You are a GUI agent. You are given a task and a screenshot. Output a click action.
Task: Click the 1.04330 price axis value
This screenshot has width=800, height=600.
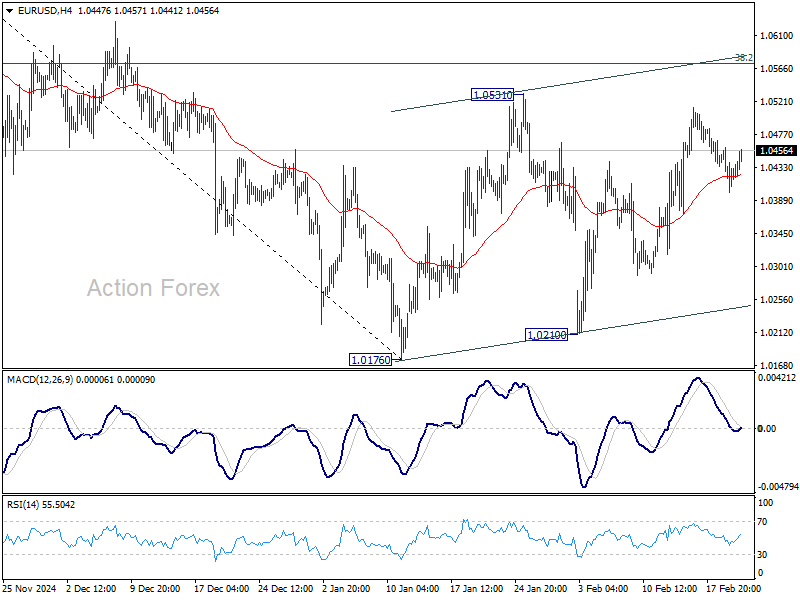click(x=777, y=167)
